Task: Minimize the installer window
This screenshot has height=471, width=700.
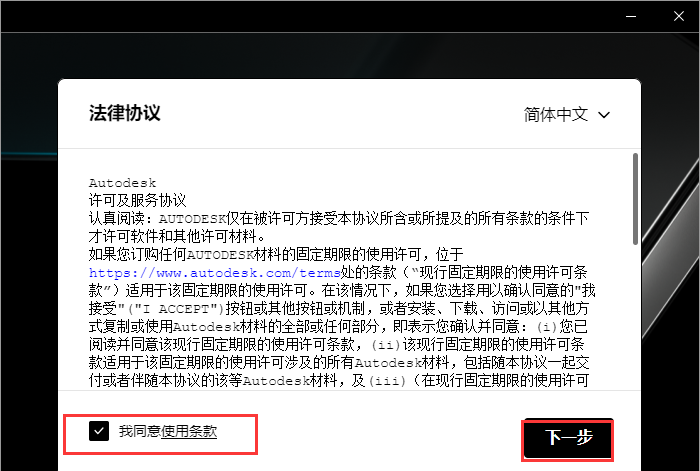Action: [x=631, y=17]
